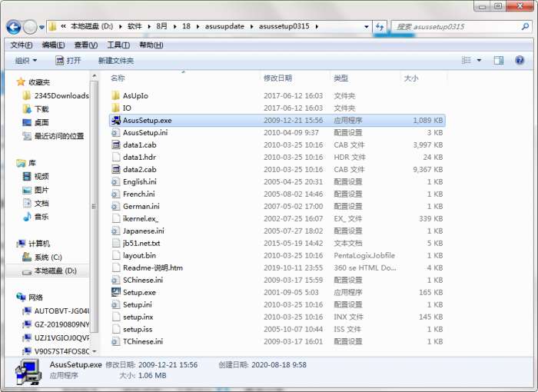Viewport: 538px width, 392px height.
Task: Select the Setup.exe file icon
Action: [x=116, y=292]
